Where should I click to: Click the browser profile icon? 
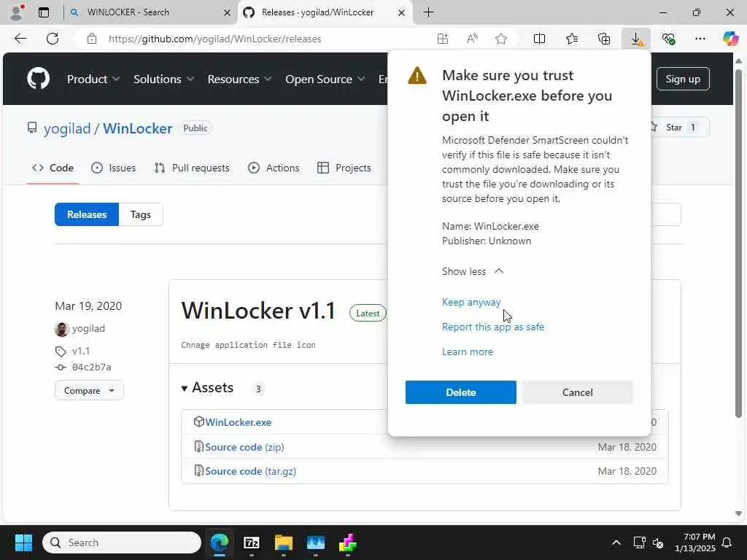pos(17,12)
